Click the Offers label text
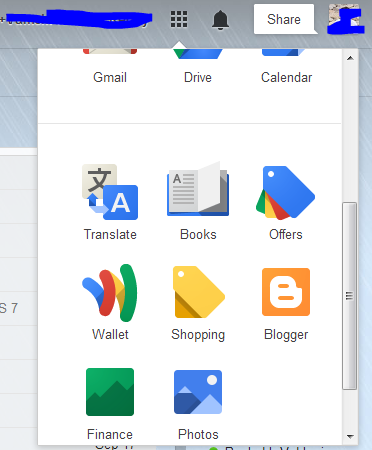The height and width of the screenshot is (450, 372). 286,234
